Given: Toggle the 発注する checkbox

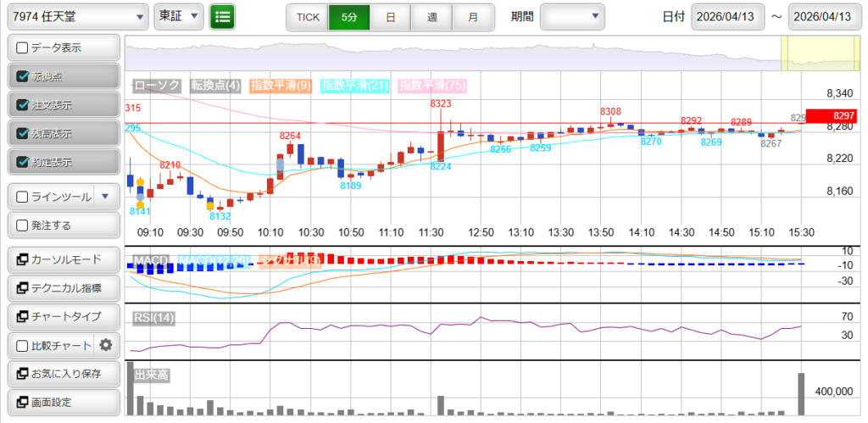Looking at the screenshot, I should coord(22,225).
